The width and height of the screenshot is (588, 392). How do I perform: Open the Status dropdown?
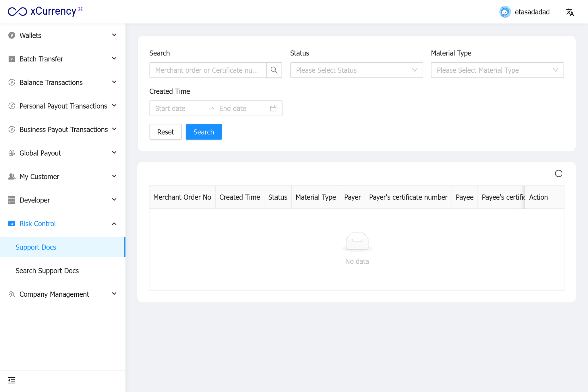point(356,70)
